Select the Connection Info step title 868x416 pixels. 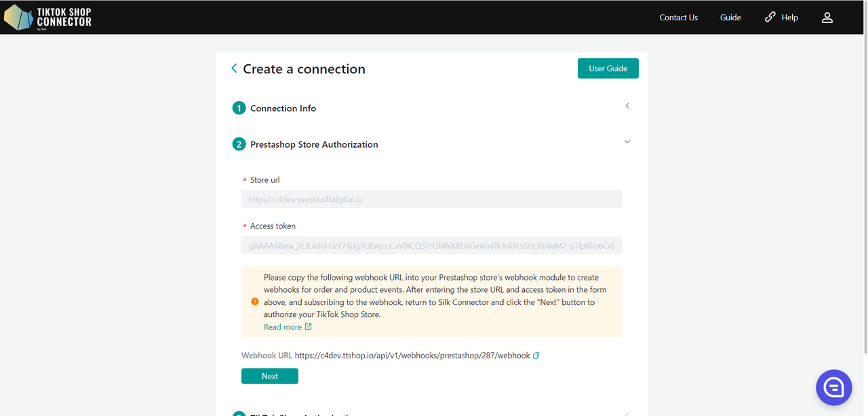[283, 108]
